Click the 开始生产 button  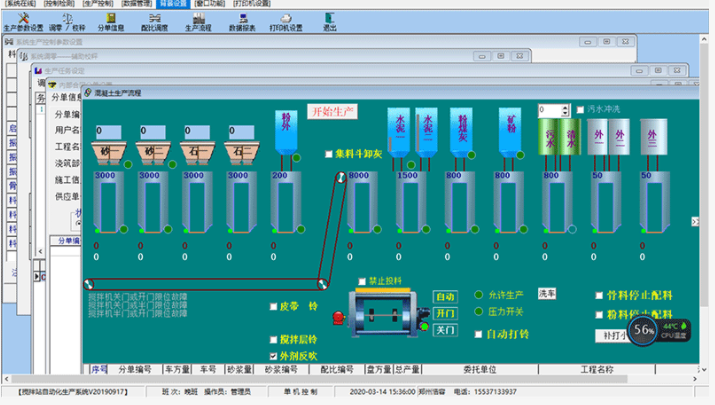tap(332, 112)
